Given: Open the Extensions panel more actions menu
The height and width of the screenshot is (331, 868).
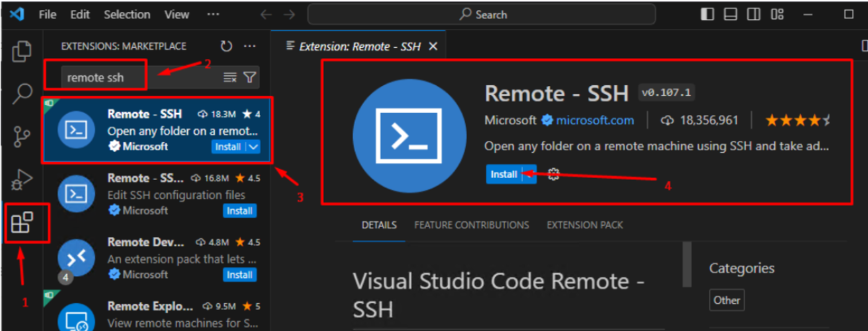Looking at the screenshot, I should [250, 46].
